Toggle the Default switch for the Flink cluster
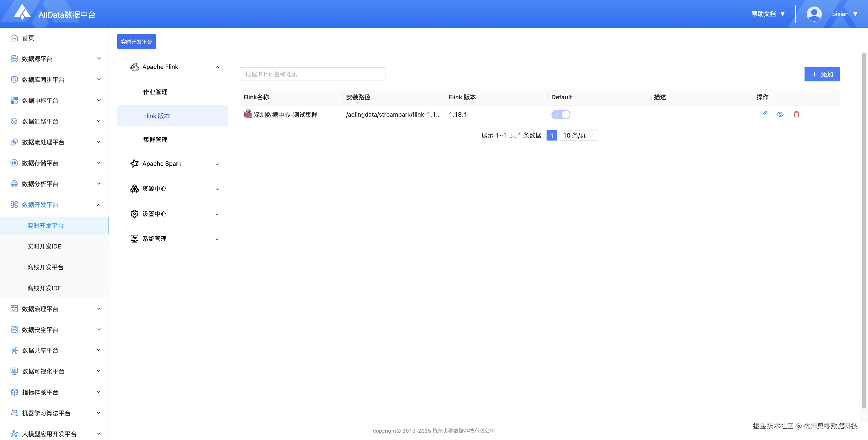This screenshot has width=868, height=440. [561, 114]
